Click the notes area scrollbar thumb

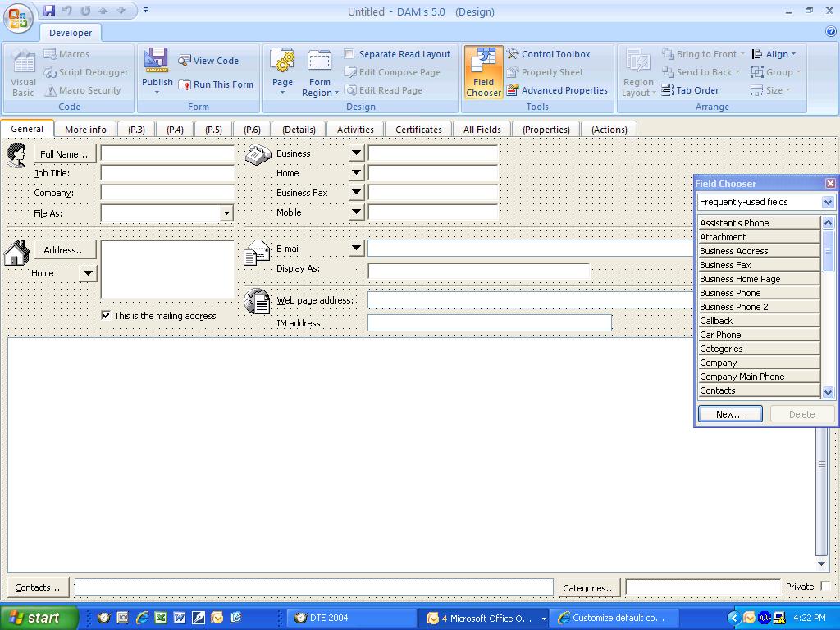click(821, 463)
